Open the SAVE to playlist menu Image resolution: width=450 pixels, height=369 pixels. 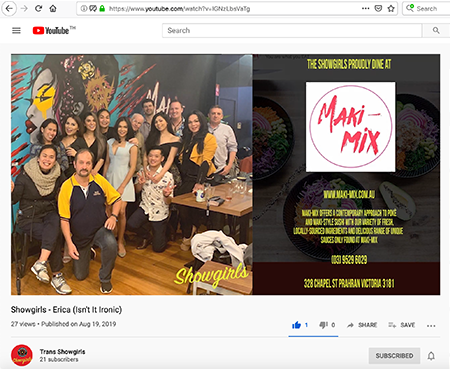(x=402, y=325)
